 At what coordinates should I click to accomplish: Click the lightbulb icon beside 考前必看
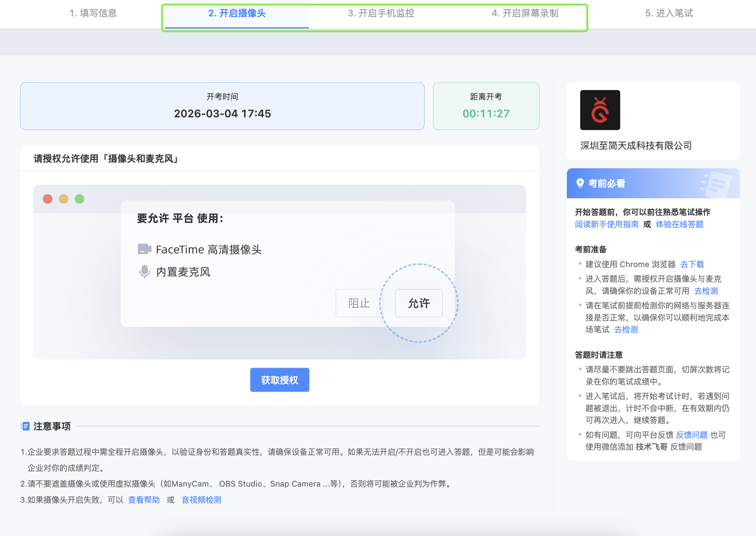coord(580,183)
